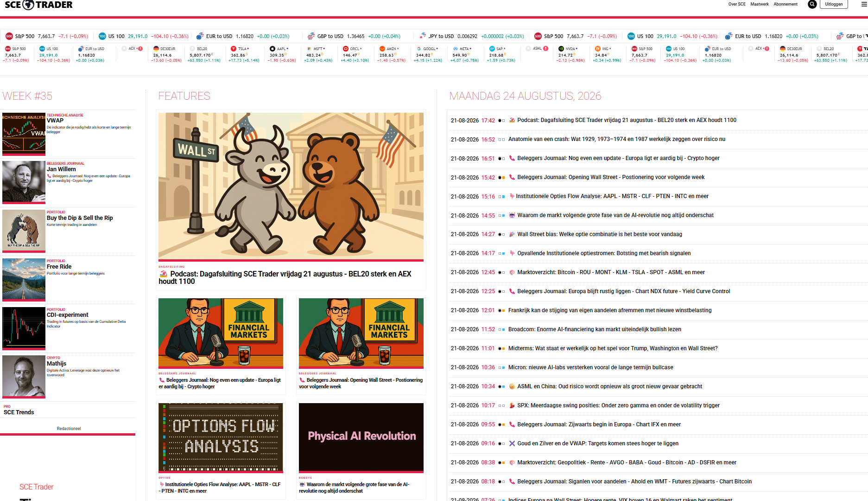Open the Over SCE menu item

coord(737,4)
